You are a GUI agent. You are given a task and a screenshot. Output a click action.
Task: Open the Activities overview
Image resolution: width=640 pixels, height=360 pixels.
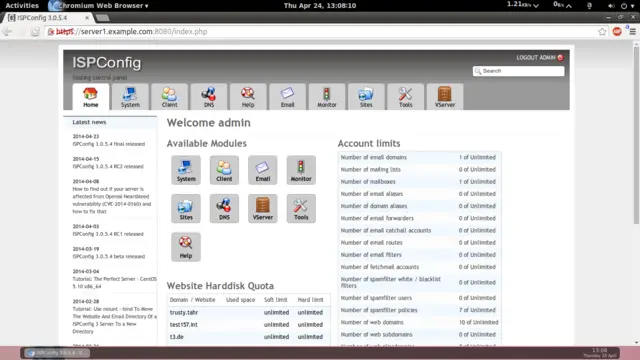click(22, 5)
